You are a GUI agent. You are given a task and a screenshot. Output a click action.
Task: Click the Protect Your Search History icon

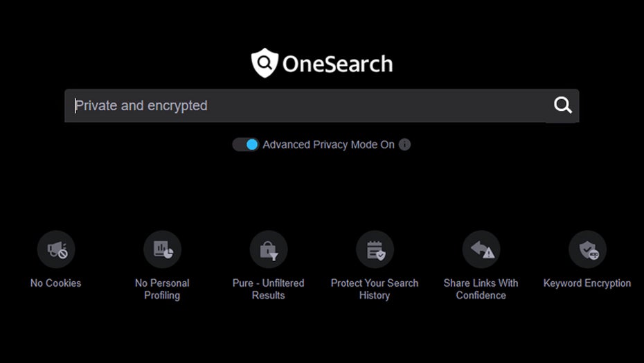[375, 249]
